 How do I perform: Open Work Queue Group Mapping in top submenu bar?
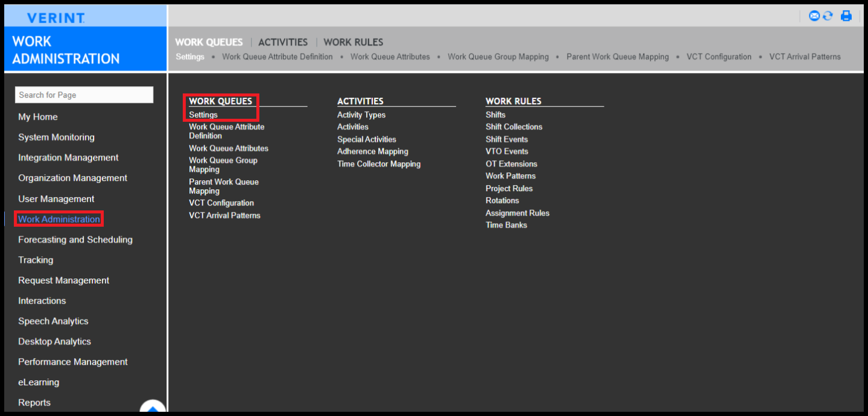[498, 57]
